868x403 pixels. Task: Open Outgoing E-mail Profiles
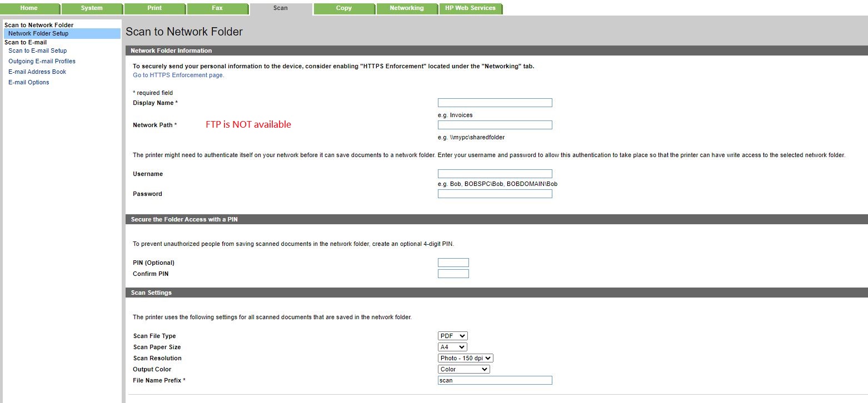click(x=42, y=61)
